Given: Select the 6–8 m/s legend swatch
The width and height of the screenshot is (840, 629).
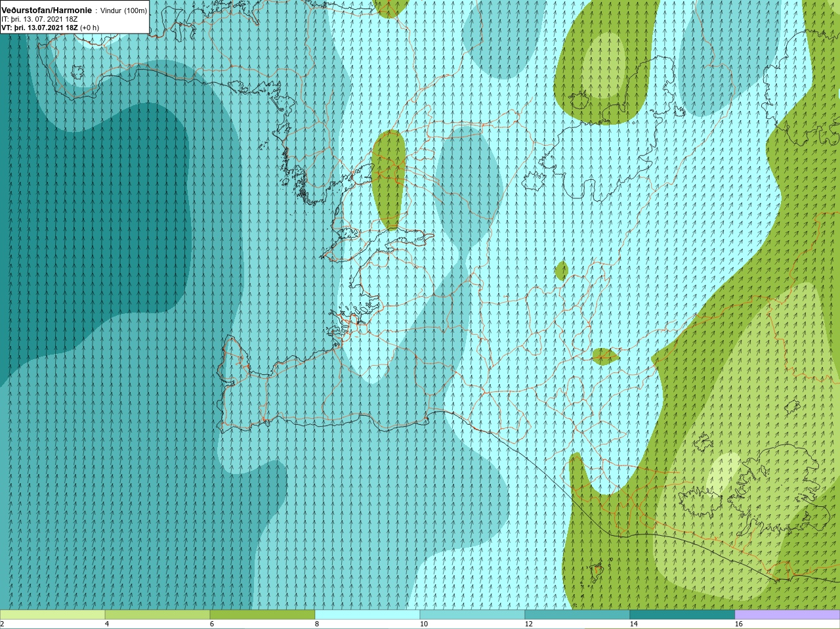Looking at the screenshot, I should (262, 615).
